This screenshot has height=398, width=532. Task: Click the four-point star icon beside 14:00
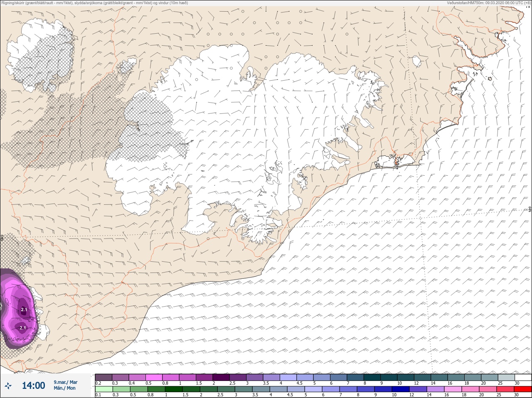pyautogui.click(x=8, y=386)
